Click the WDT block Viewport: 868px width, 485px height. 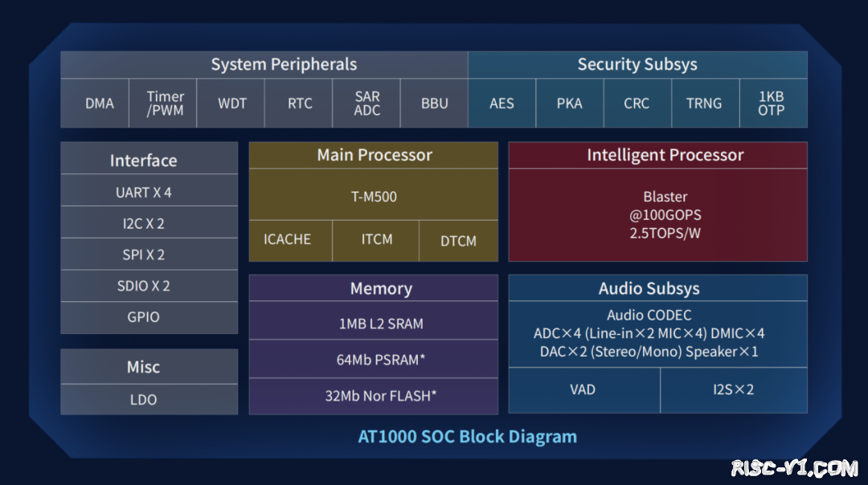coord(231,104)
